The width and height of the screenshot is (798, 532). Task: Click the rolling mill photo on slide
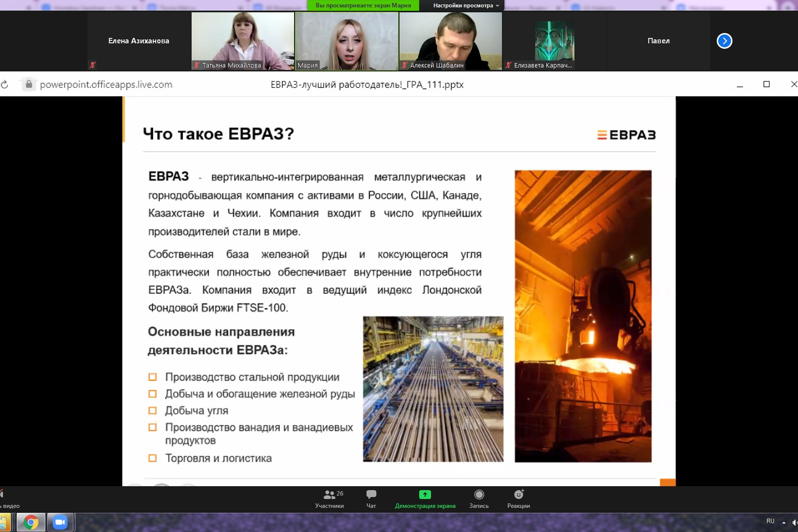click(x=433, y=389)
